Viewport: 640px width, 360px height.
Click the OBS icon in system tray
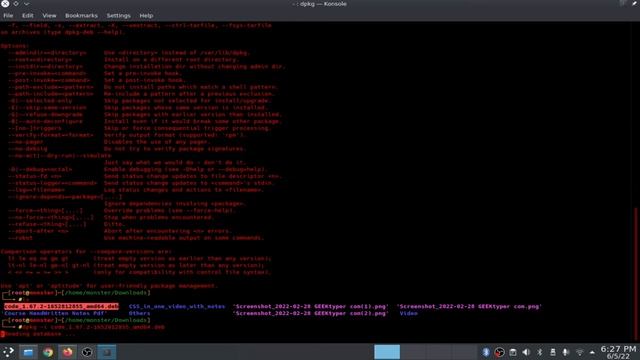[x=499, y=352]
